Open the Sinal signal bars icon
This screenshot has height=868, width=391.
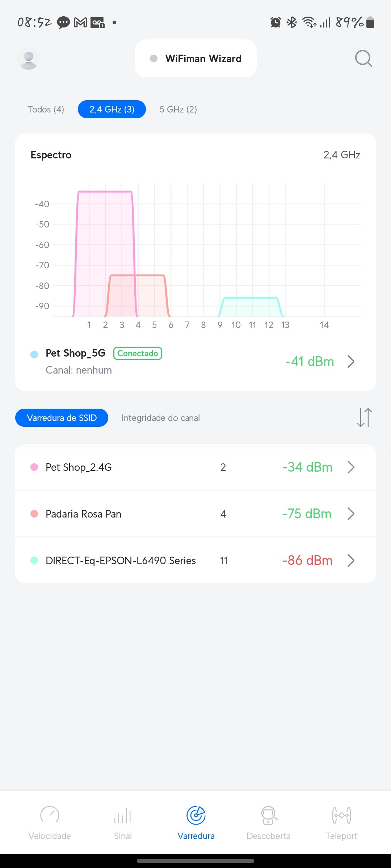[x=123, y=816]
